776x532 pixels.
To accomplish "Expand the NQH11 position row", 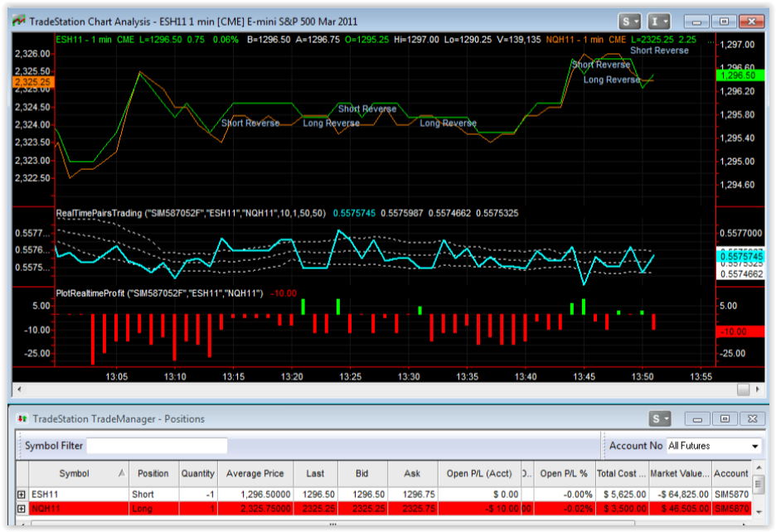I will 22,508.
